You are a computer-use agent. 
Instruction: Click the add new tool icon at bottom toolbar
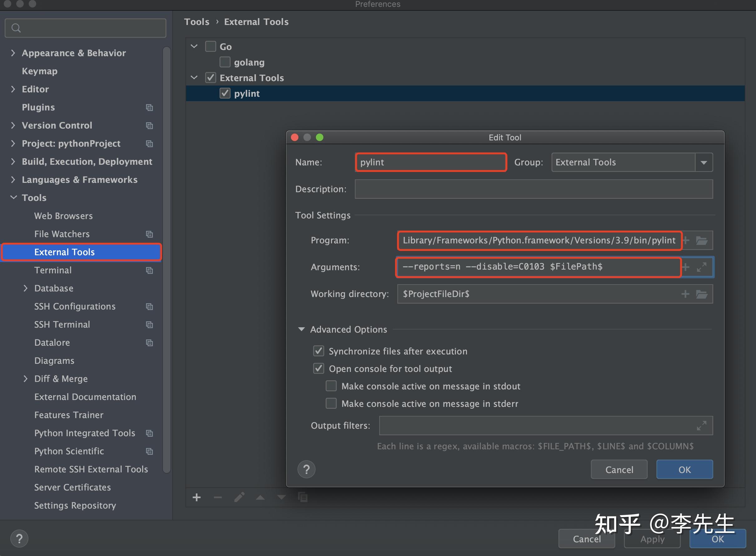point(197,497)
